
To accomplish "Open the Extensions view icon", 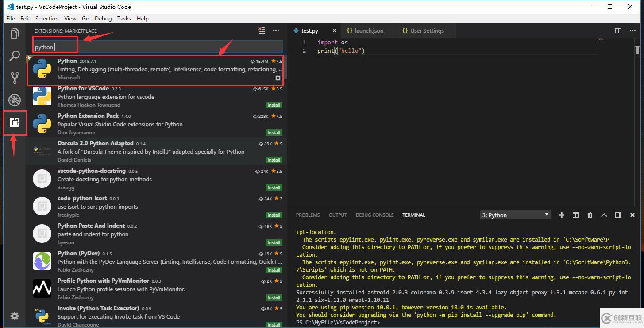I will (x=15, y=123).
